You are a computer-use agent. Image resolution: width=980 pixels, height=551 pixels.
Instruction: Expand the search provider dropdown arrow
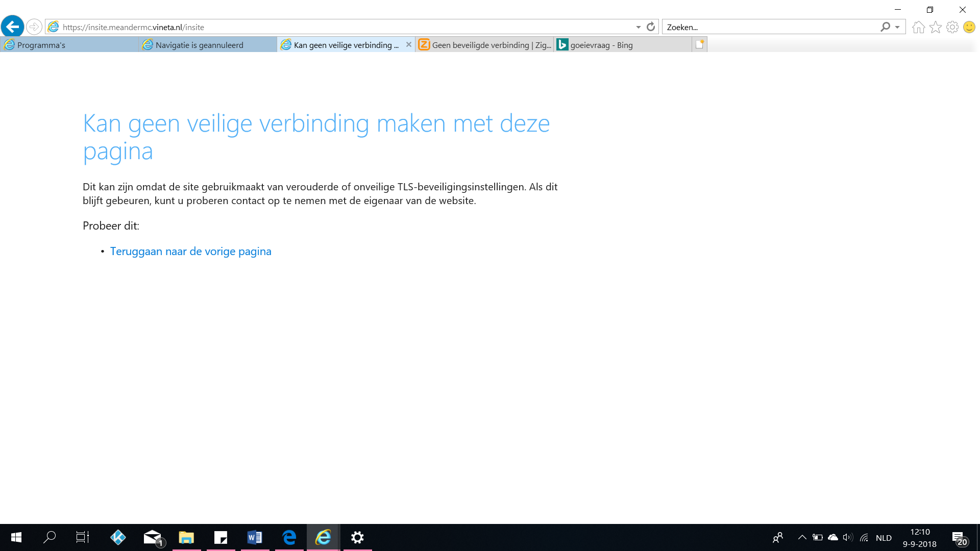(x=897, y=27)
